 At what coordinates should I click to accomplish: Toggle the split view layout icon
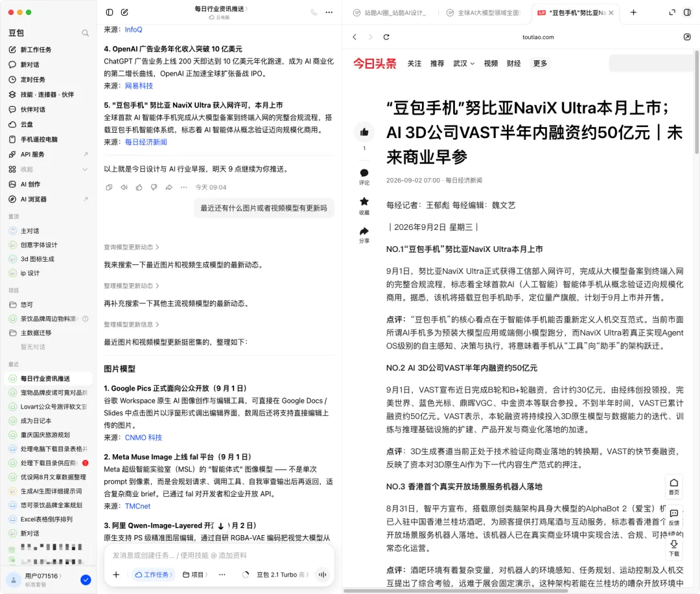pos(688,12)
